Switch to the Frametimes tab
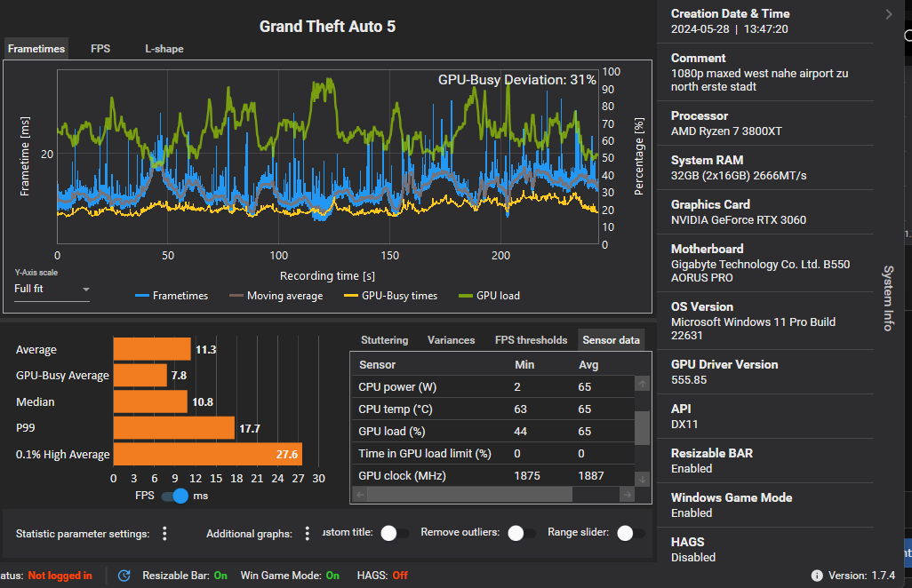 (36, 49)
